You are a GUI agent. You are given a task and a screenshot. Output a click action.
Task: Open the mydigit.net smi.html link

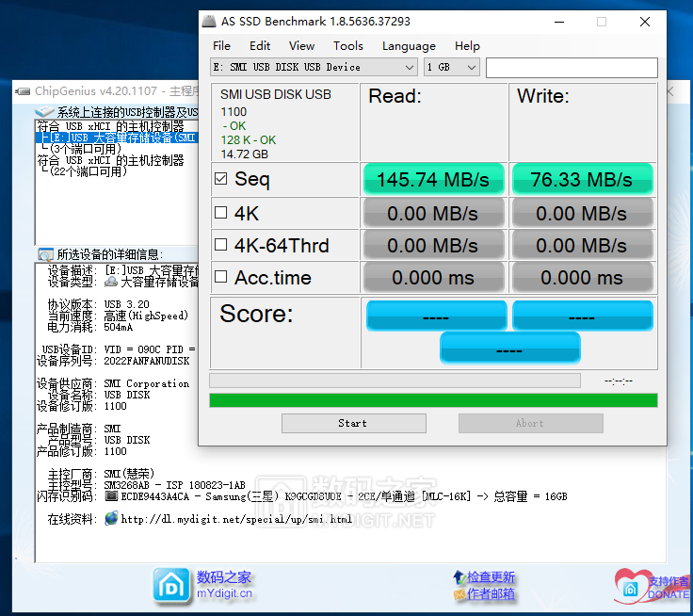click(x=236, y=519)
